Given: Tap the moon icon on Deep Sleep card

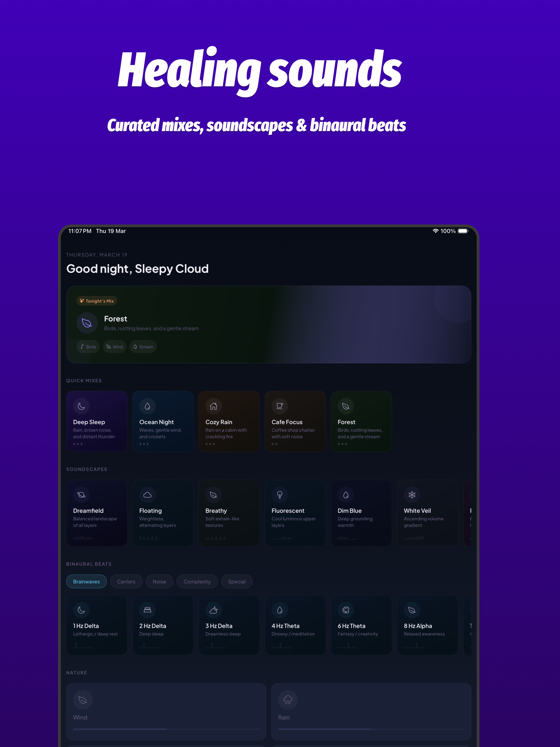Looking at the screenshot, I should tap(81, 406).
